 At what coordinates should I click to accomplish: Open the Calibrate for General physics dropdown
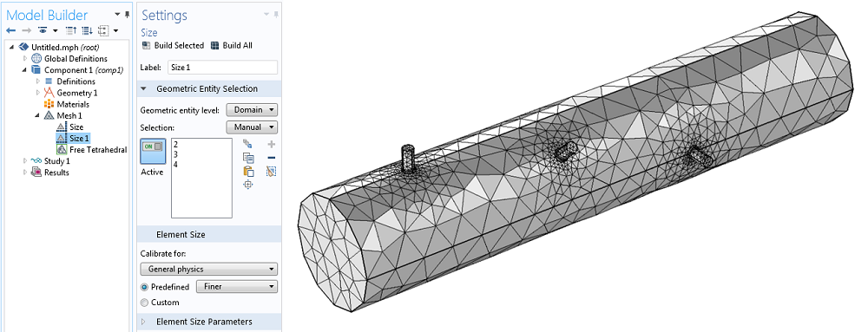click(208, 269)
